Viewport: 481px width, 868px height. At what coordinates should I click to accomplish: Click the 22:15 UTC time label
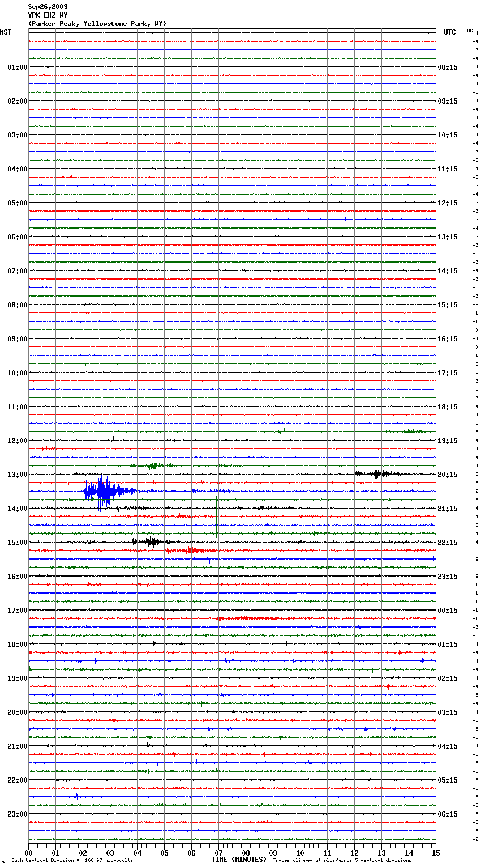coord(448,543)
